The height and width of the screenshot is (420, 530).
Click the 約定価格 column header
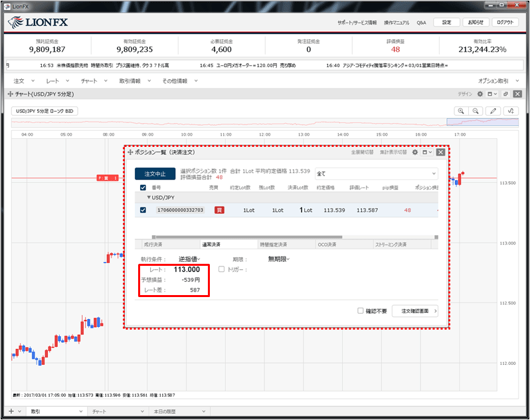point(325,187)
